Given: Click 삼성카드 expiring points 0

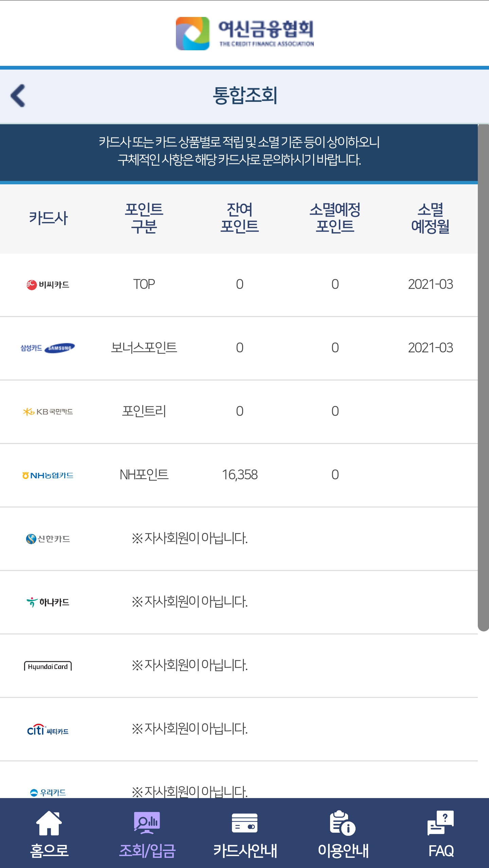Looking at the screenshot, I should pos(335,348).
